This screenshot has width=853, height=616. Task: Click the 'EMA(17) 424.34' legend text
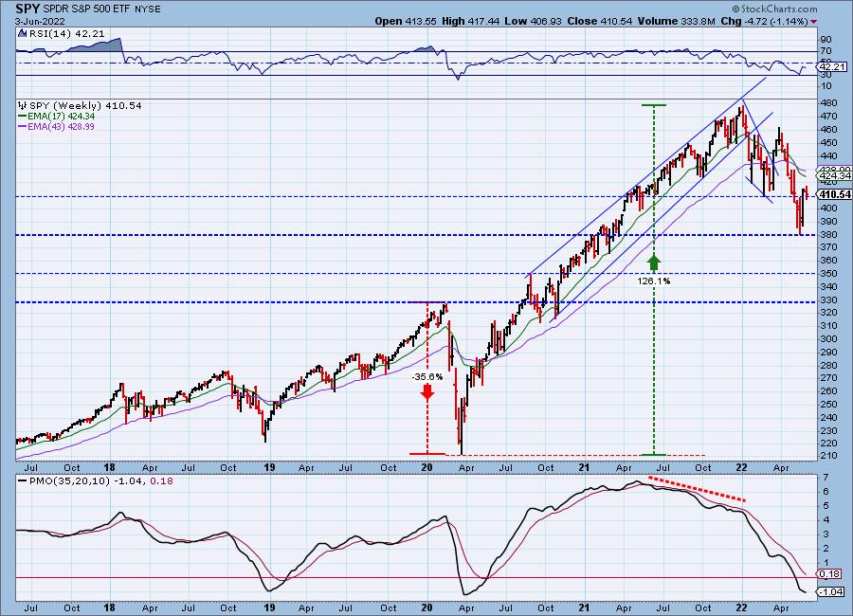[x=62, y=117]
